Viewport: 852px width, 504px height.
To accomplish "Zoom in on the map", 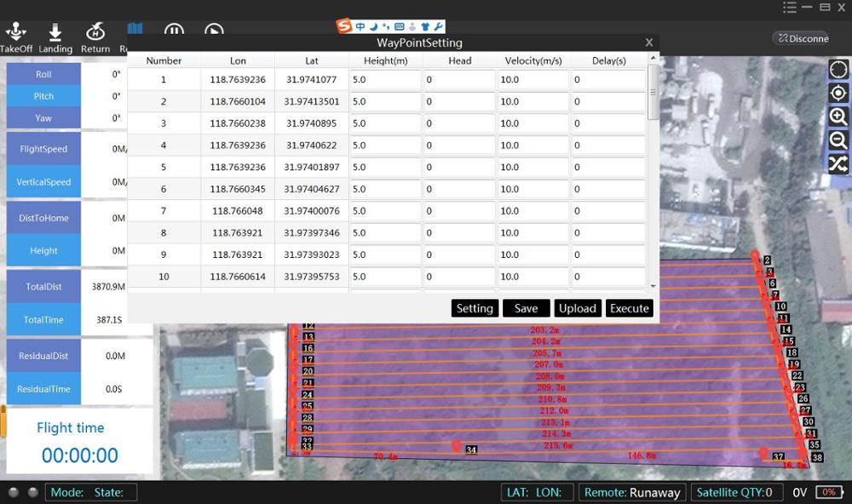I will pyautogui.click(x=838, y=117).
